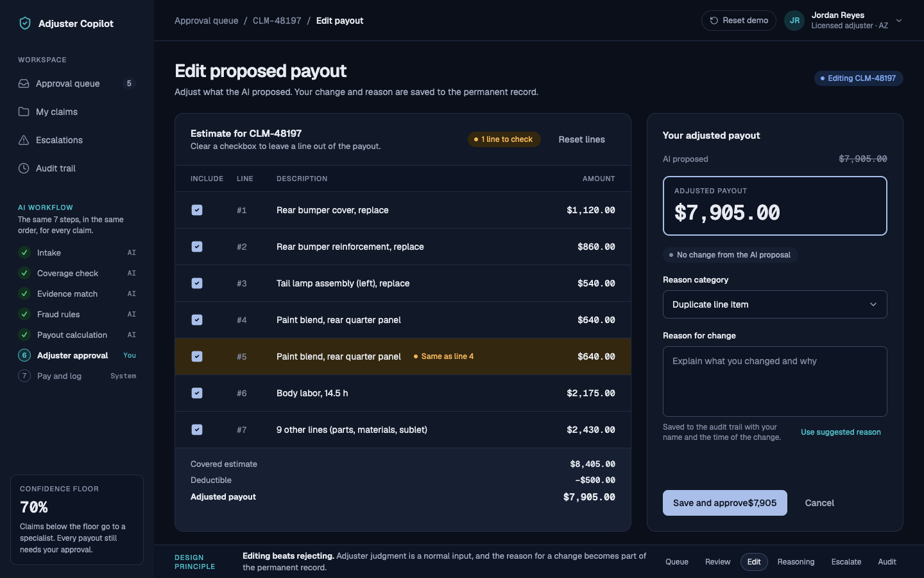Click the 1 line to check badge

(x=504, y=139)
